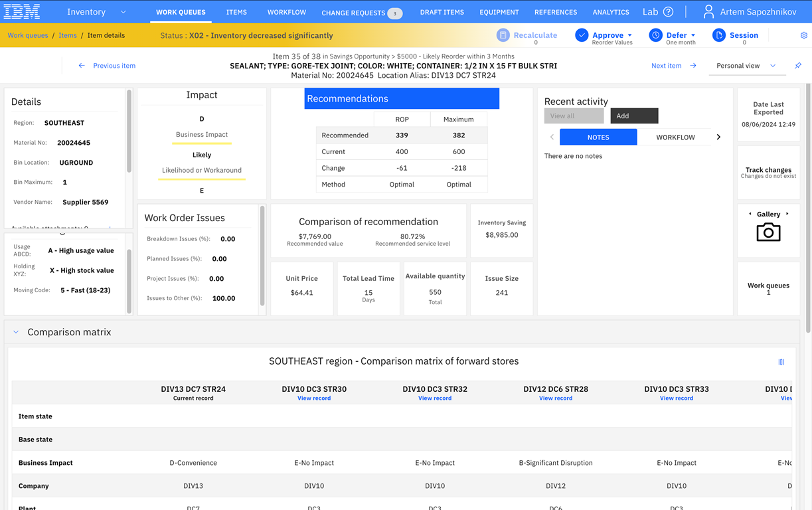This screenshot has width=812, height=510.
Task: Click the Add button in Recent activity
Action: (634, 116)
